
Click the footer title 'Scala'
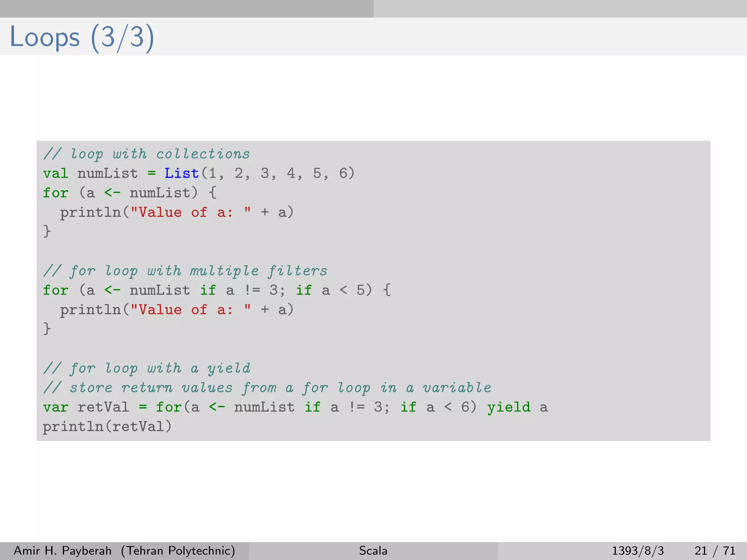click(x=373, y=551)
